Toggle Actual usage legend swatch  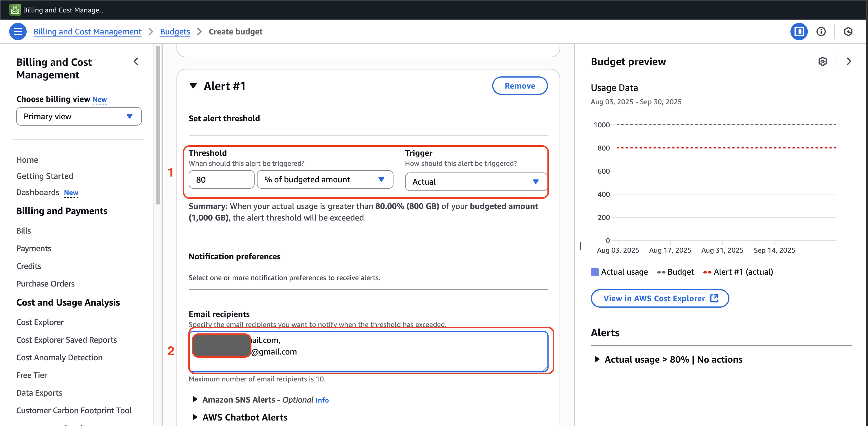point(595,272)
